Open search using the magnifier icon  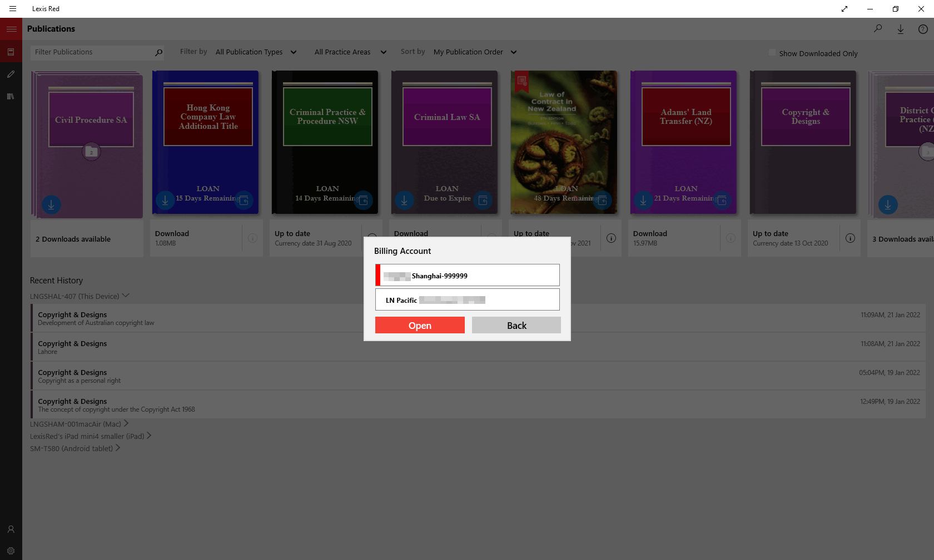pyautogui.click(x=878, y=28)
